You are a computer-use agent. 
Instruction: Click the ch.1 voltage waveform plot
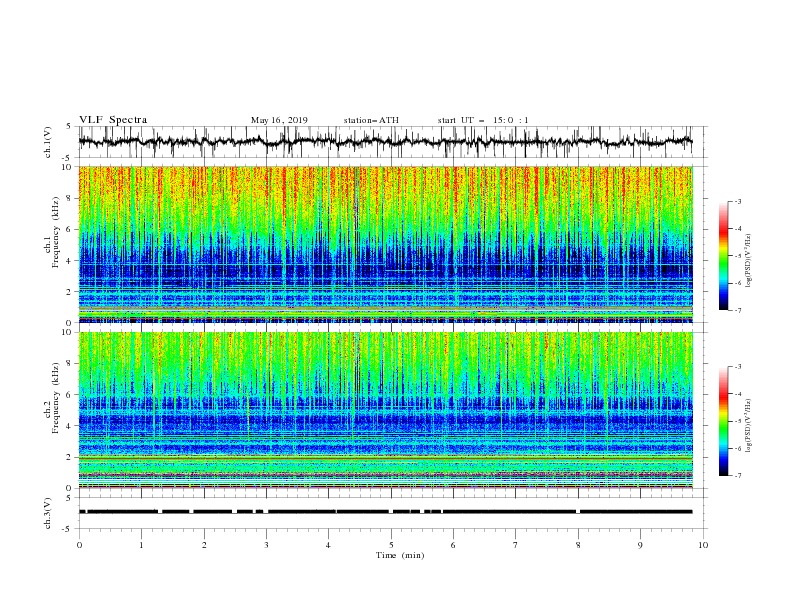tap(385, 142)
